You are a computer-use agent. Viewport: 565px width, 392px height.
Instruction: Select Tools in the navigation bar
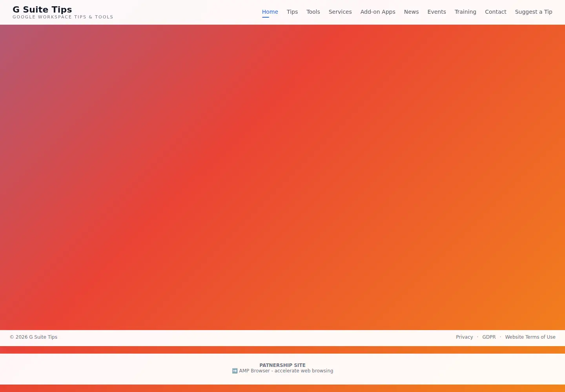click(x=313, y=12)
